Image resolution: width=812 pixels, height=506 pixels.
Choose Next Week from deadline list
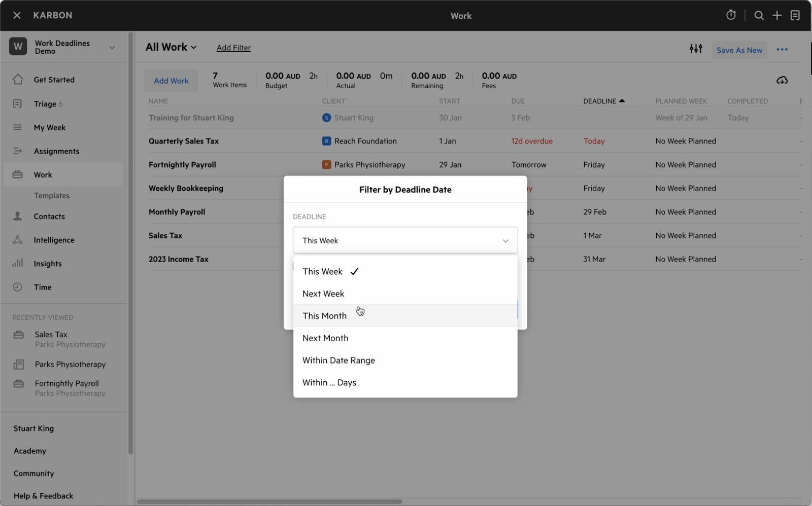coord(323,294)
